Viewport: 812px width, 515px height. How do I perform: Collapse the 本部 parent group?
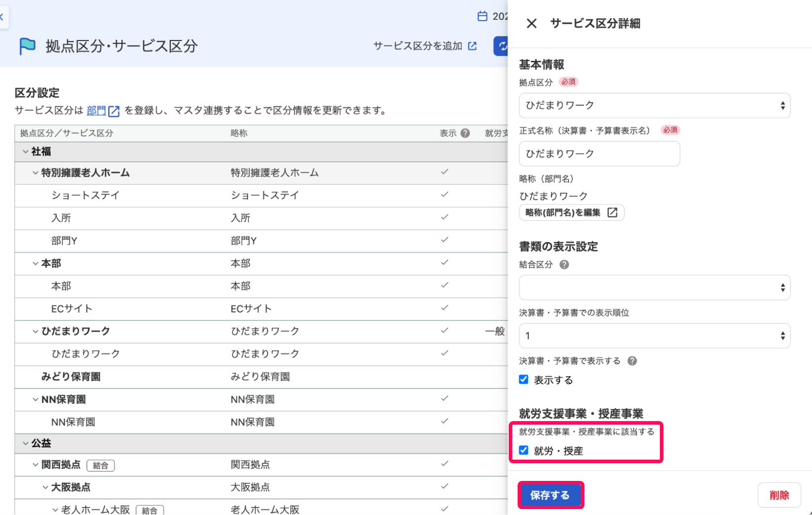(x=36, y=263)
